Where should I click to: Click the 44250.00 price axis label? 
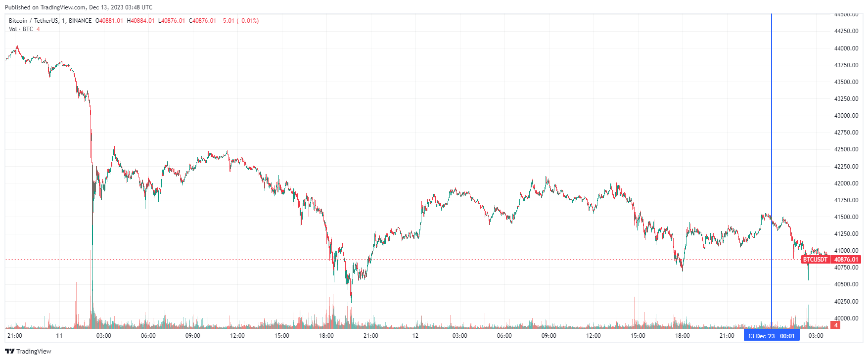(846, 31)
